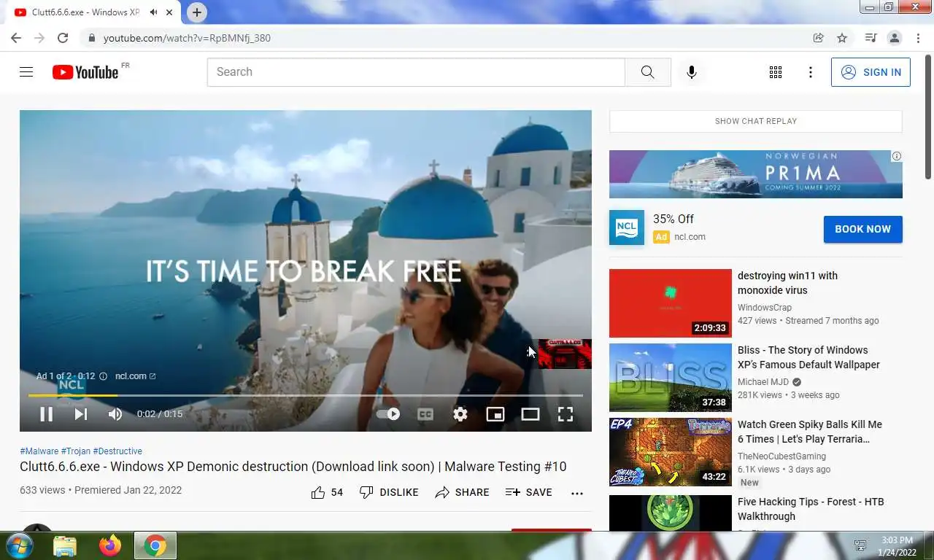Focus the YouTube search field
Viewport: 934px width, 560px height.
pyautogui.click(x=416, y=72)
